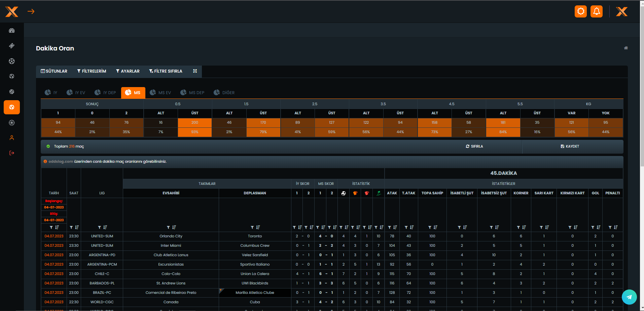Click the orange gear settings button
The width and height of the screenshot is (644, 311).
pyautogui.click(x=581, y=11)
